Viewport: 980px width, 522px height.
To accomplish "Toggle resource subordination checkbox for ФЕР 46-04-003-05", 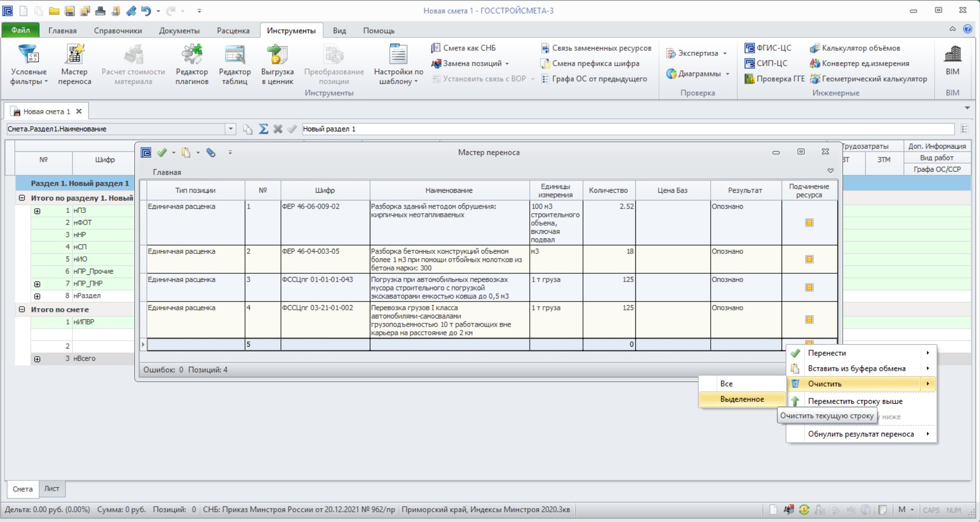I will coord(809,259).
